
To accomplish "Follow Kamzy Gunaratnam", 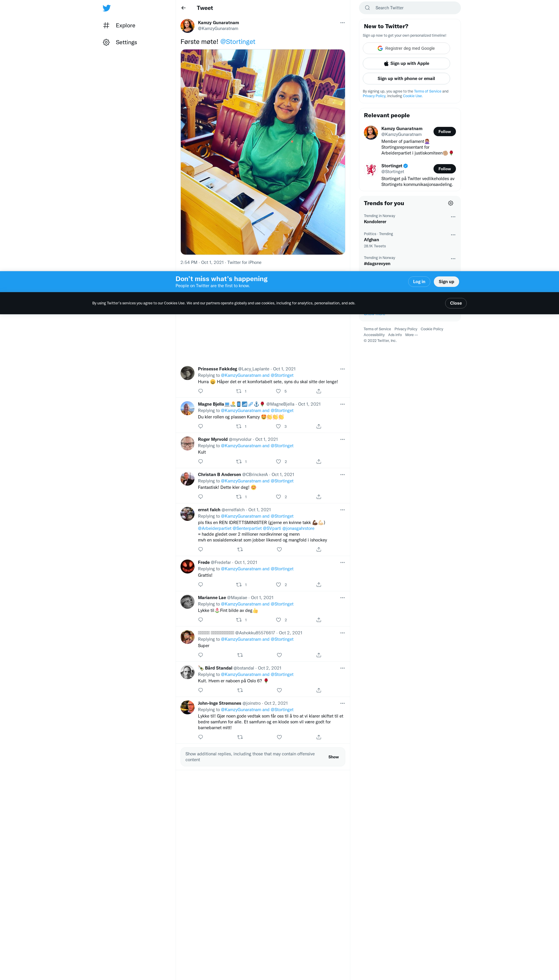I will [x=444, y=132].
